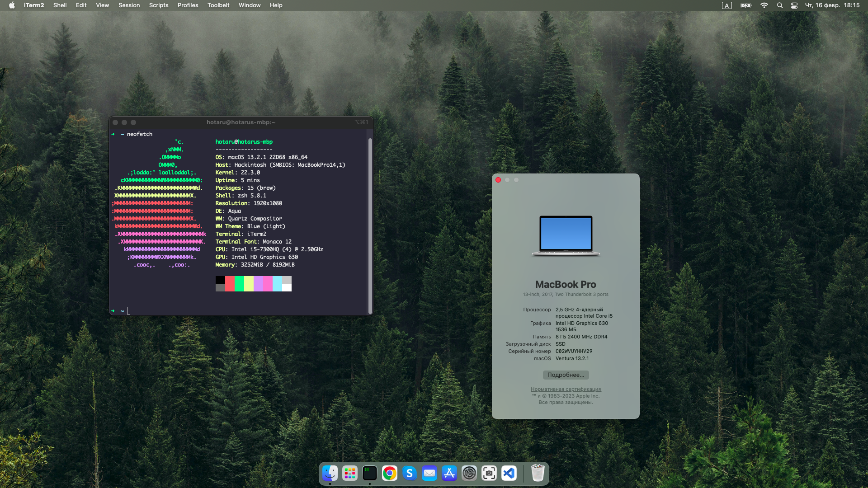The image size is (868, 488).
Task: Open the Screenshot app in dock
Action: 489,473
